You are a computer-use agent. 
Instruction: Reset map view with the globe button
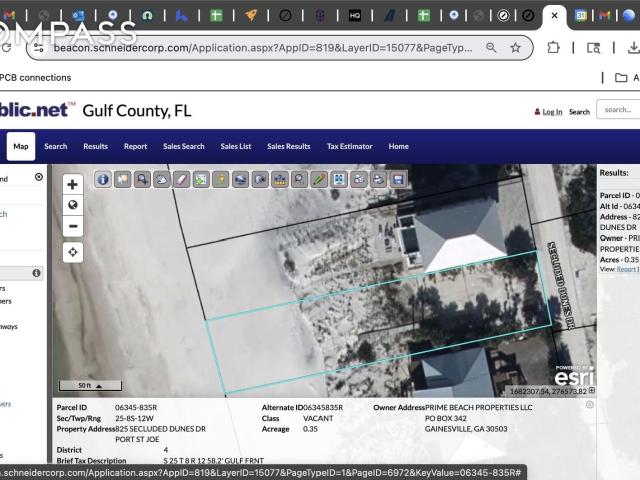72,205
